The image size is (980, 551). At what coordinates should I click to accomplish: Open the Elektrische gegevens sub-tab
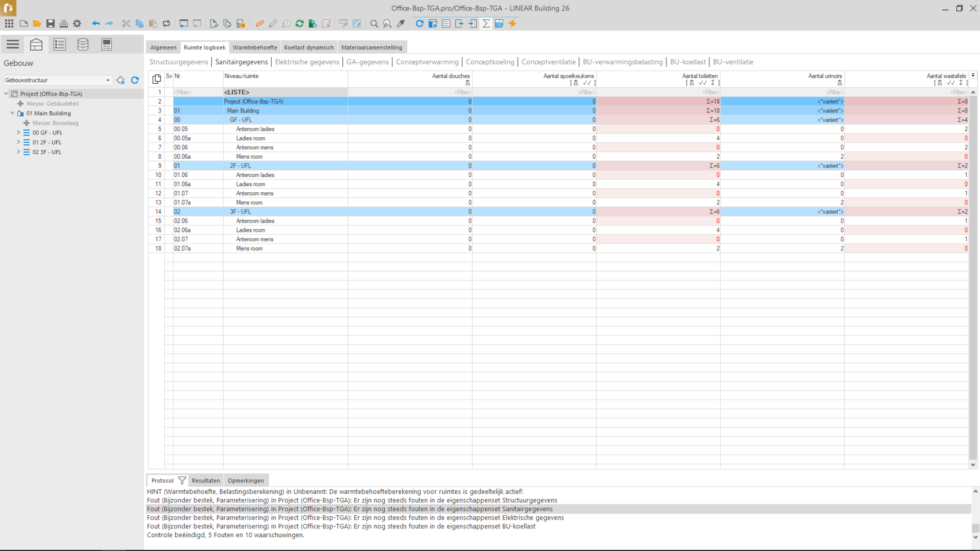[x=307, y=62]
